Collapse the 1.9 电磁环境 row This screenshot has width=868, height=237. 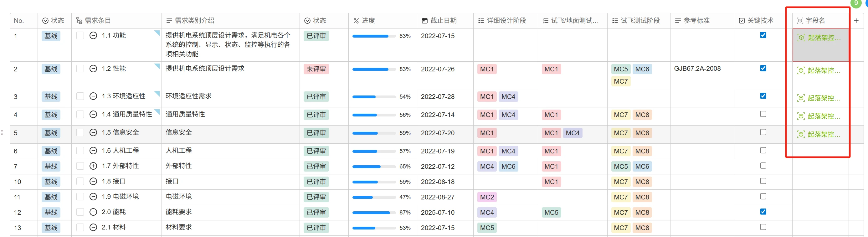tap(93, 197)
